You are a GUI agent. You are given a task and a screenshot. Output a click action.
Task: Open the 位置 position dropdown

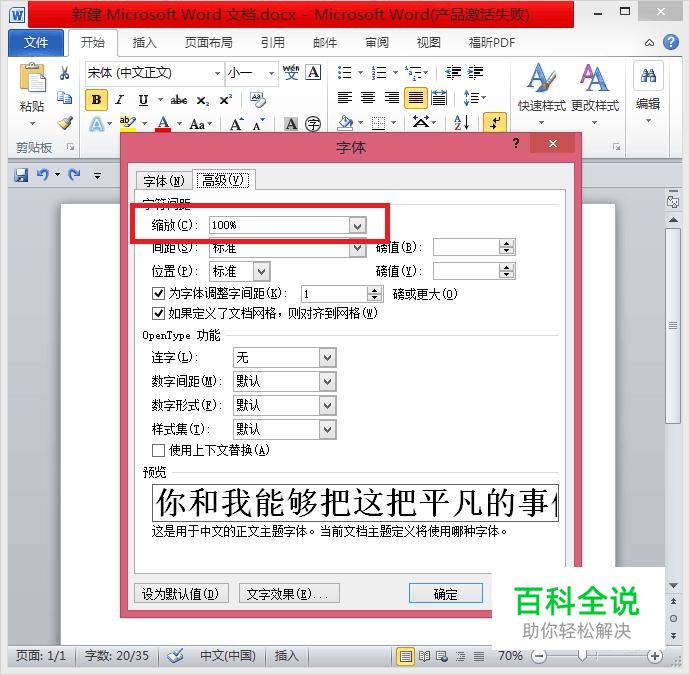point(261,271)
